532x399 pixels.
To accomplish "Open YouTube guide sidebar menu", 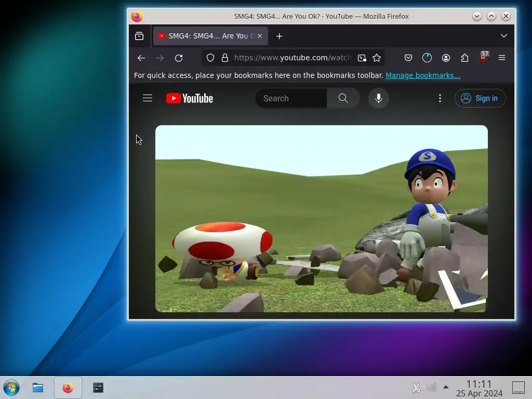I will [x=147, y=98].
